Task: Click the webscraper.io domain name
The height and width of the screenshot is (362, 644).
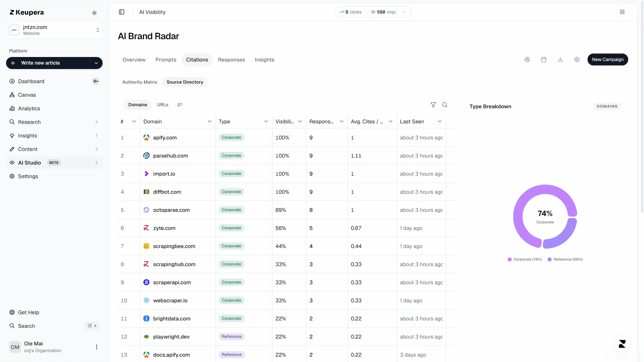Action: 170,300
